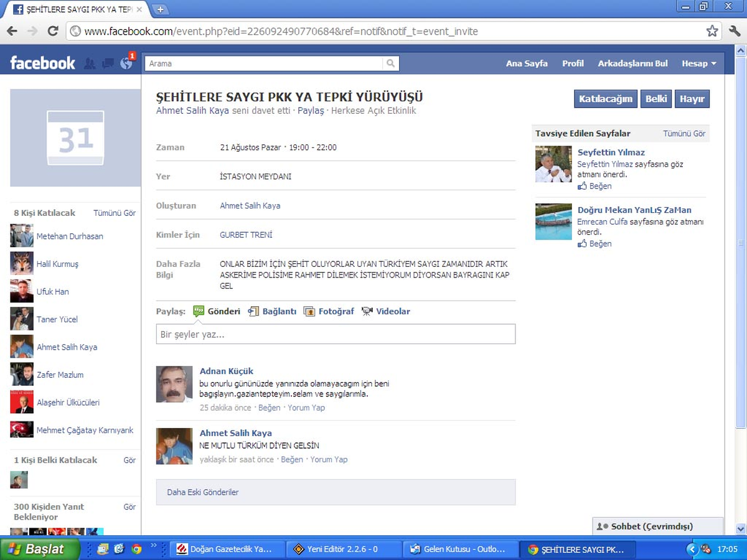Click the Katılacağım button

pos(606,99)
